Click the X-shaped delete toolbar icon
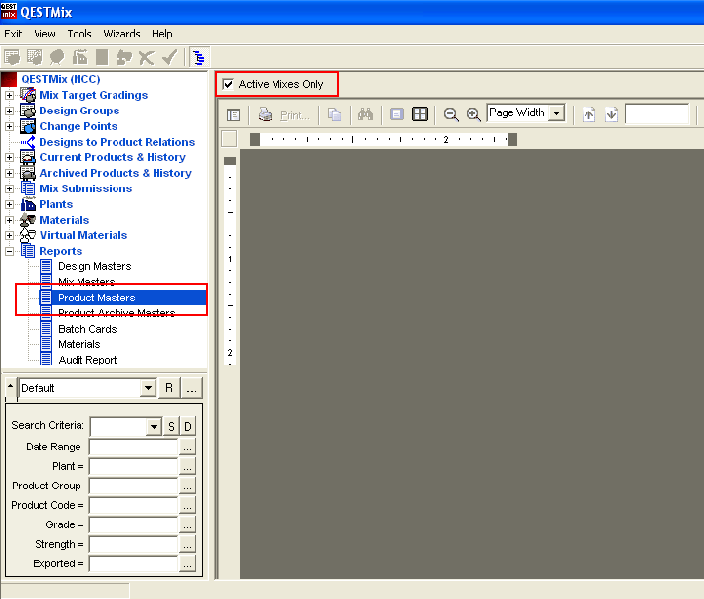Screen dimensions: 704x599 pos(147,57)
